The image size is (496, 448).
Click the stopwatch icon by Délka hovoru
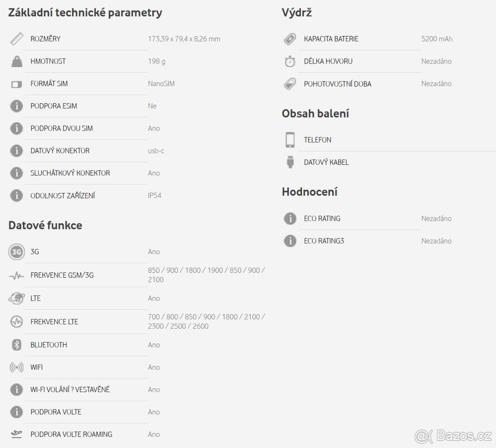290,62
